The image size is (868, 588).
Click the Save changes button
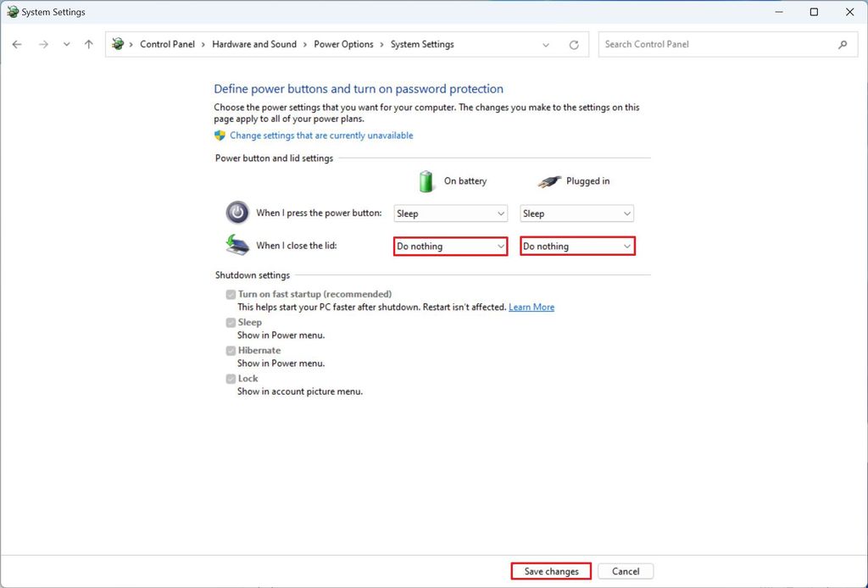coord(550,570)
